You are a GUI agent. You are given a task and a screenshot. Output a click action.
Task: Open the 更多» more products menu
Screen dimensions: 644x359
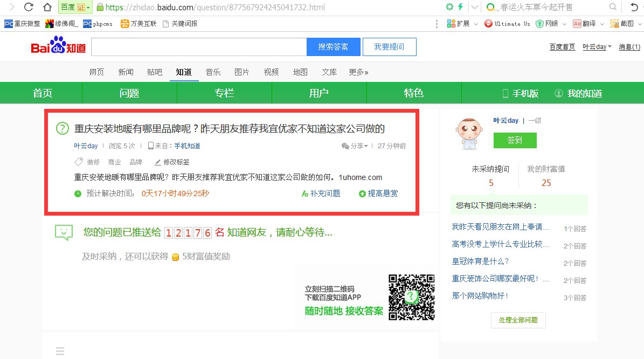358,72
